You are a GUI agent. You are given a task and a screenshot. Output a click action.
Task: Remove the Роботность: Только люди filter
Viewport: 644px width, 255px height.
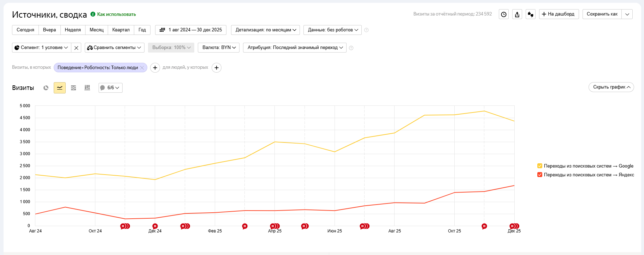click(x=142, y=68)
